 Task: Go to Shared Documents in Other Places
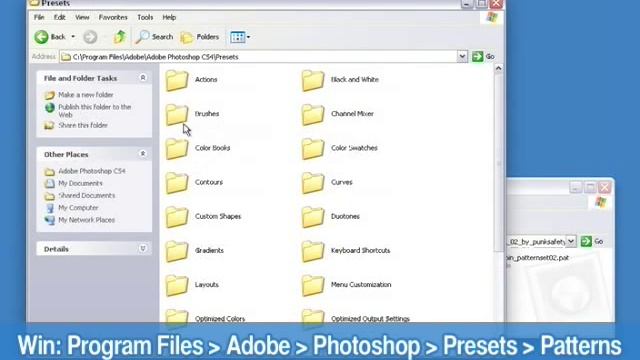[87, 196]
